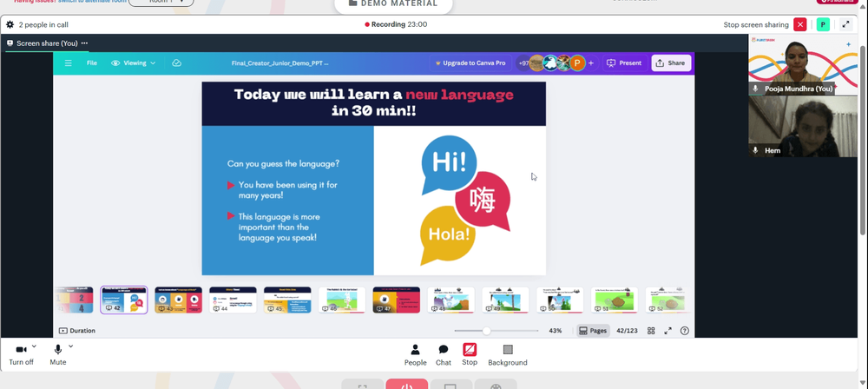Click the orange P collaborator avatar
Image resolution: width=868 pixels, height=389 pixels.
coord(577,63)
